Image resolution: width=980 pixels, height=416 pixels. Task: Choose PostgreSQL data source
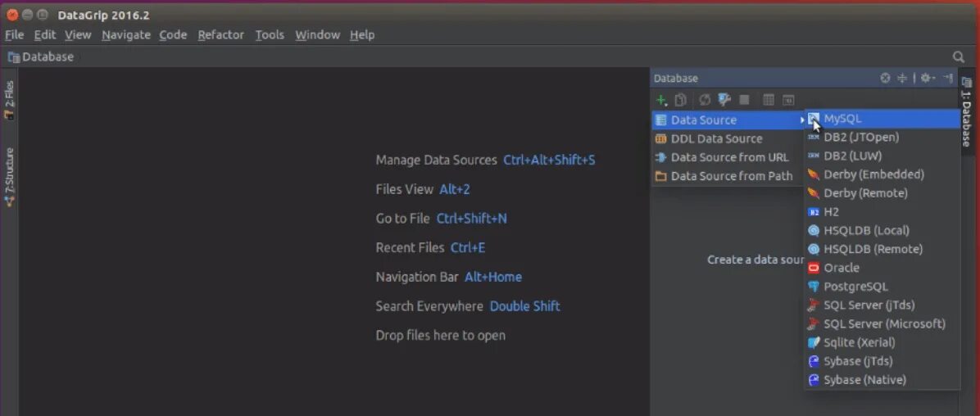coord(882,287)
